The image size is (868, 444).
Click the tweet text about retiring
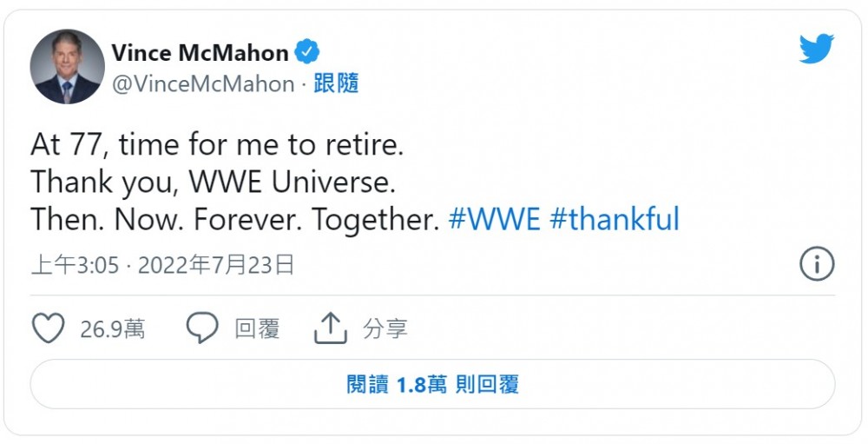tap(217, 145)
